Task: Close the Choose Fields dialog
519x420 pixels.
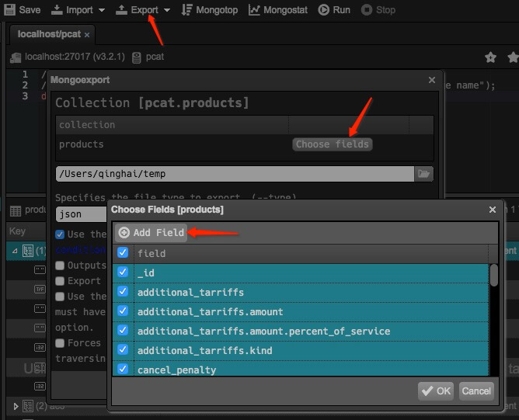Action: point(493,210)
